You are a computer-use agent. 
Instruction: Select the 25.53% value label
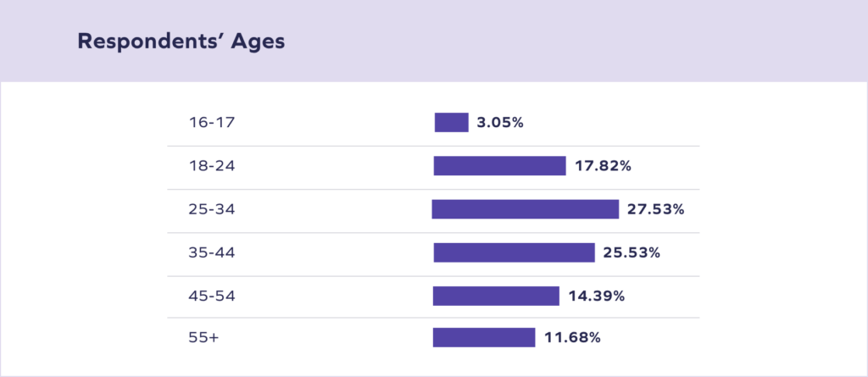point(631,252)
